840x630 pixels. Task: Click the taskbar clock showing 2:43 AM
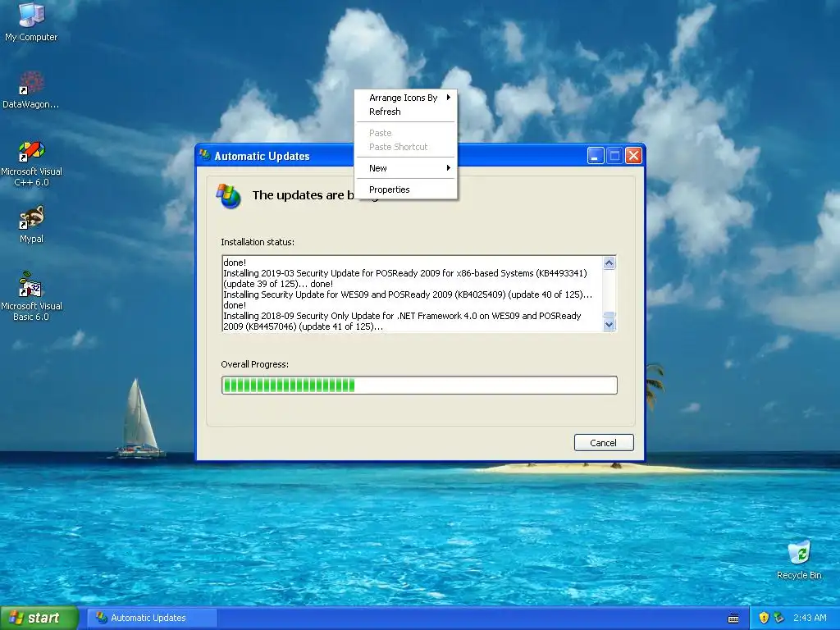[810, 618]
